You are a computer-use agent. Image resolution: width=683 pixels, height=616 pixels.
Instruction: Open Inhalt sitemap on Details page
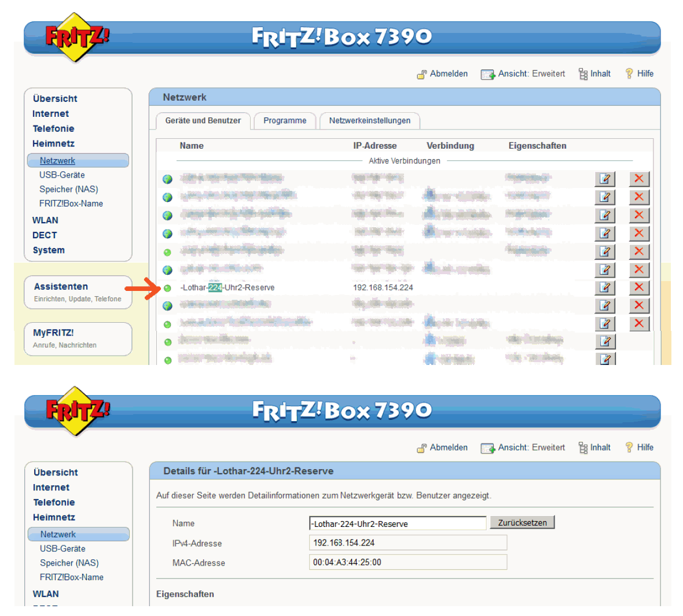(x=594, y=448)
